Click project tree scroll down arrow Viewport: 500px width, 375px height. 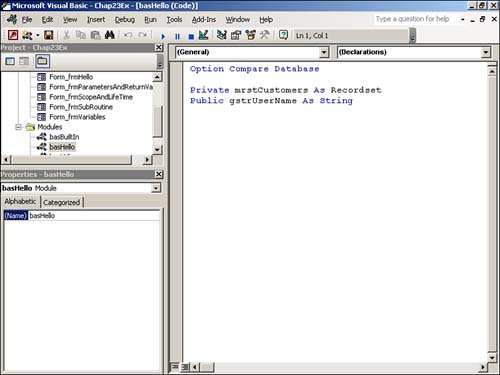coord(157,150)
